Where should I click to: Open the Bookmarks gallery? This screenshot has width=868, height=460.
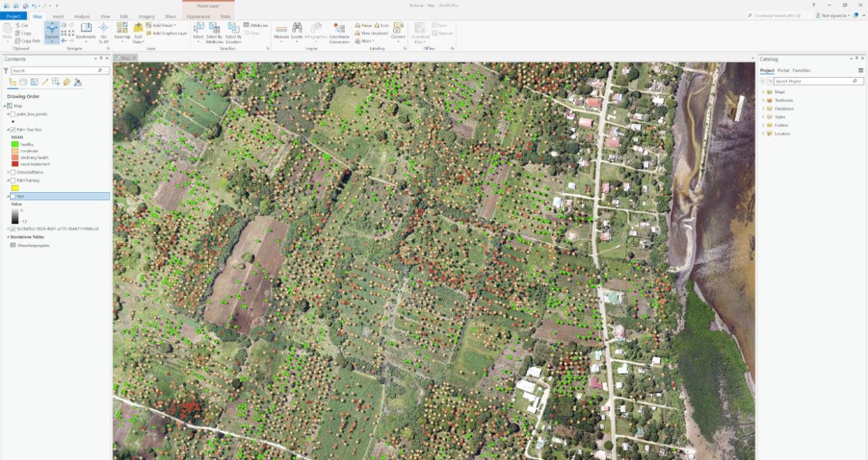point(86,31)
